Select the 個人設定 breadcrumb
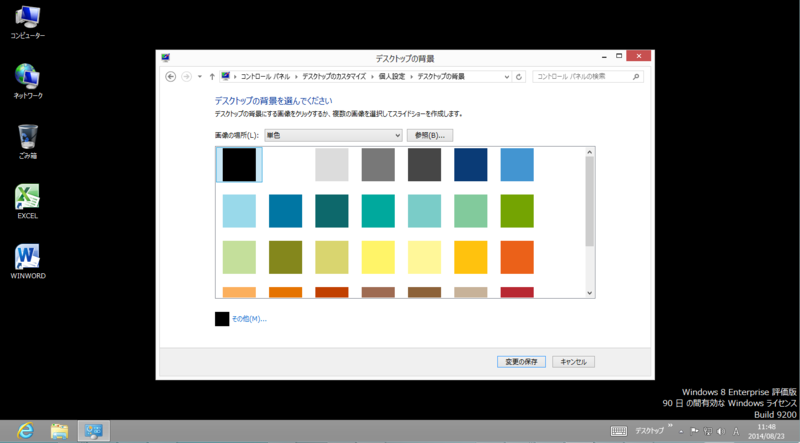Viewport: 800px width, 443px height. 392,77
